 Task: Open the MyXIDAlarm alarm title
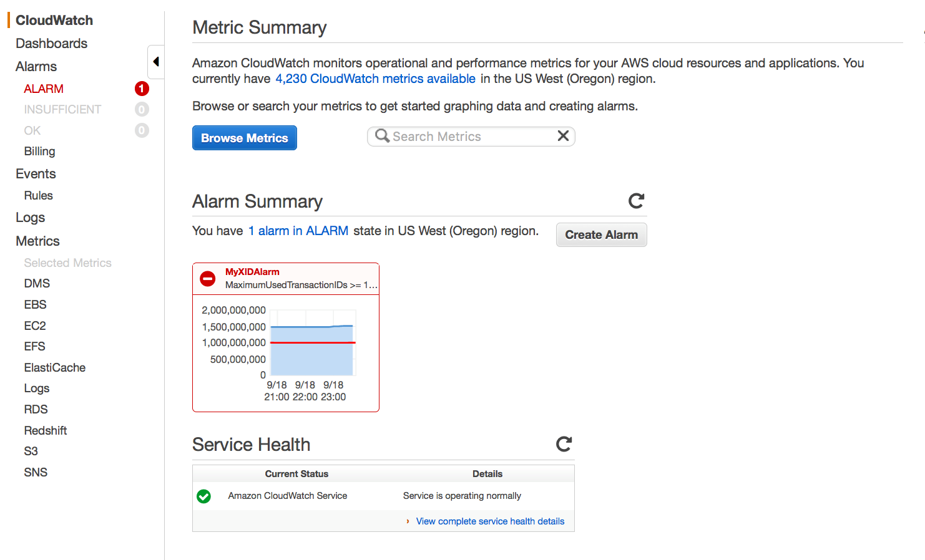tap(252, 272)
